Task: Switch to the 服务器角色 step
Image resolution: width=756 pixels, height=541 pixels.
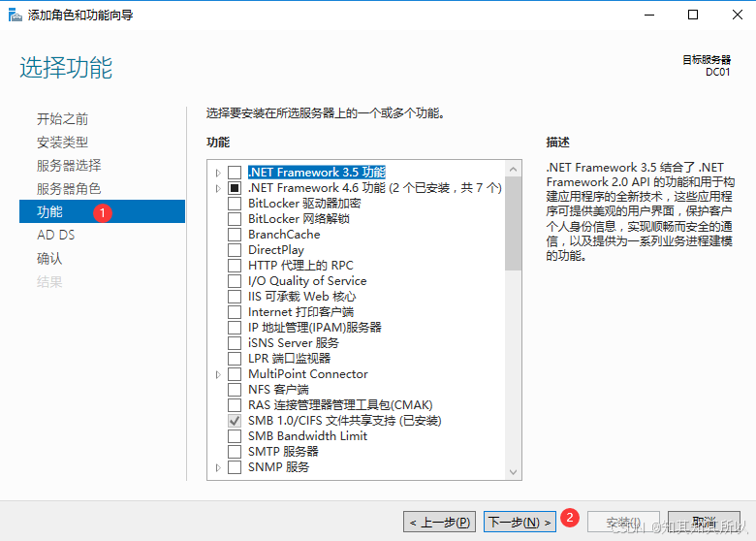Action: 69,188
